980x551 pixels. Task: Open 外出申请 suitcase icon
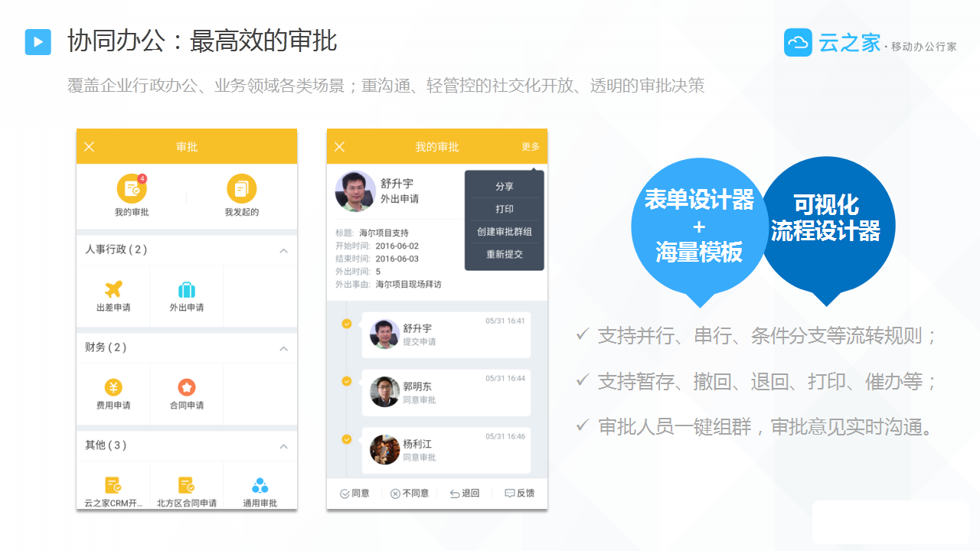click(187, 290)
